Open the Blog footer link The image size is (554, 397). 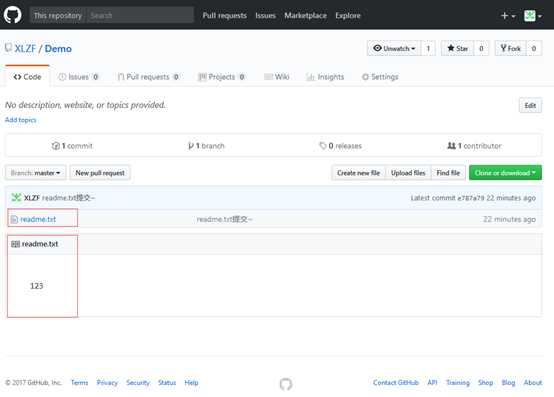[x=508, y=383]
